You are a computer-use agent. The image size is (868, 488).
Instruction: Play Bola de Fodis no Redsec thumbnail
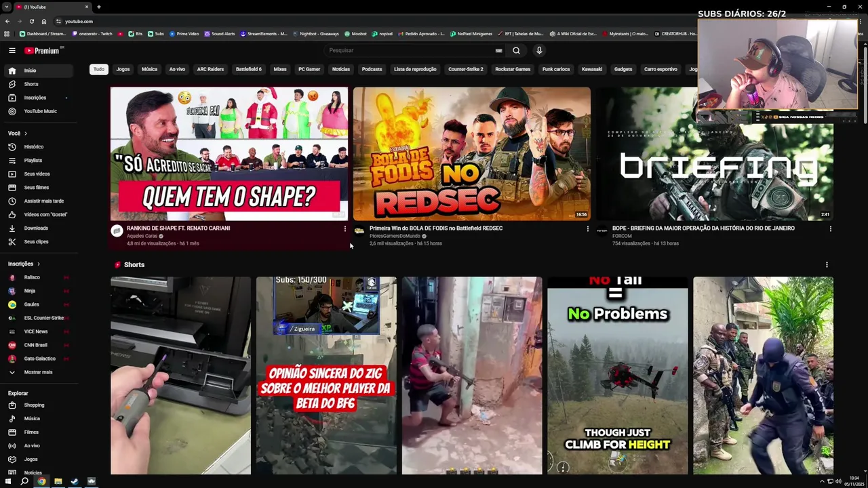(x=472, y=154)
